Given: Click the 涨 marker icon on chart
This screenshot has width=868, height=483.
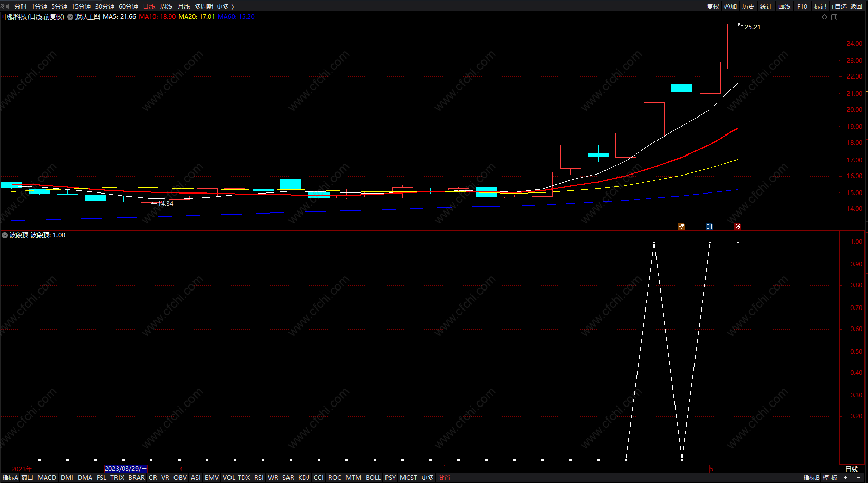Looking at the screenshot, I should point(737,226).
